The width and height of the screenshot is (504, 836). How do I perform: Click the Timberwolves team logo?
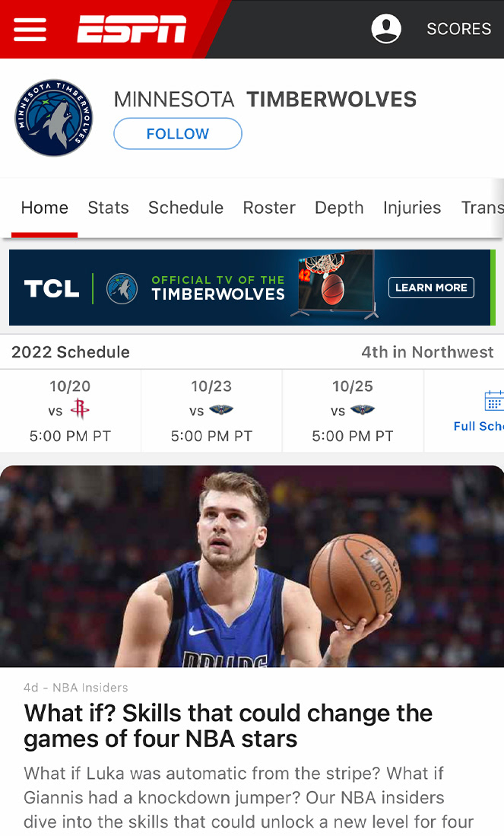pos(53,119)
